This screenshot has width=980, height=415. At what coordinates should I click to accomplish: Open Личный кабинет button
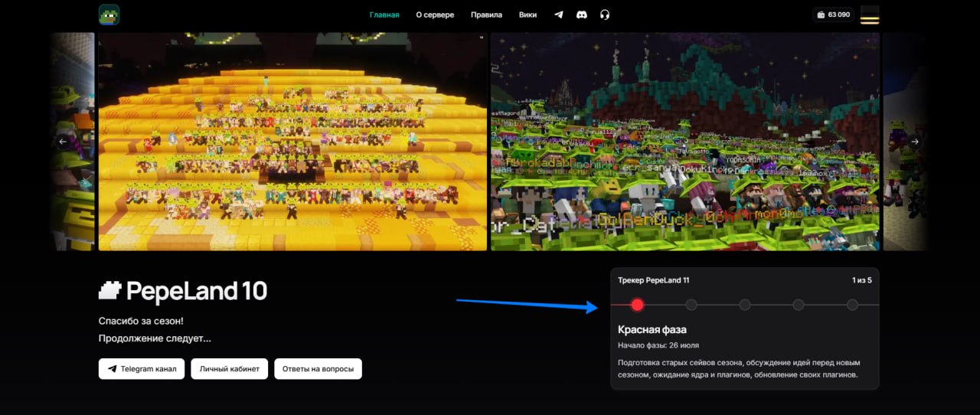[x=230, y=369]
